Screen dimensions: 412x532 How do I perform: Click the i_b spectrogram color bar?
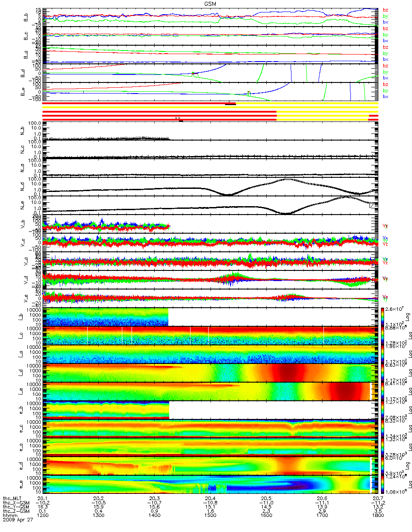pos(383,317)
